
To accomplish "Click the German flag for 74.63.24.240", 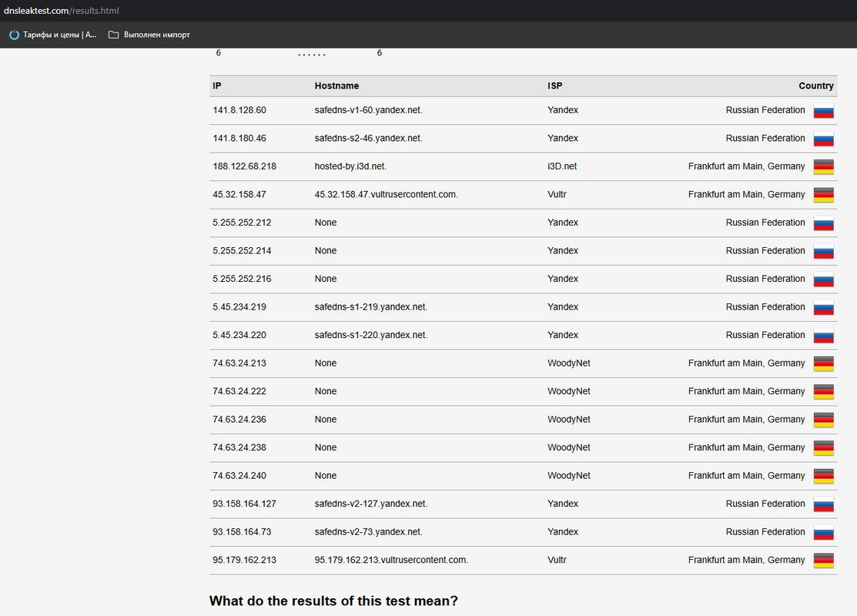I will pyautogui.click(x=824, y=477).
